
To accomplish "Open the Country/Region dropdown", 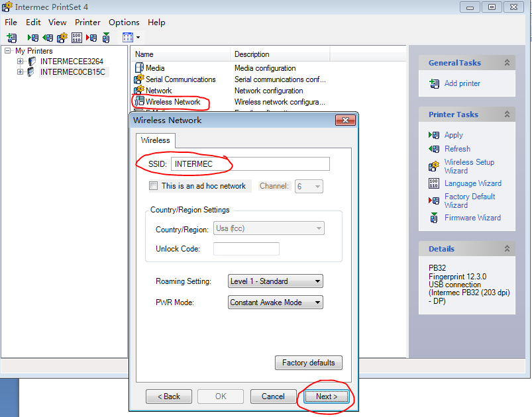I will 269,228.
